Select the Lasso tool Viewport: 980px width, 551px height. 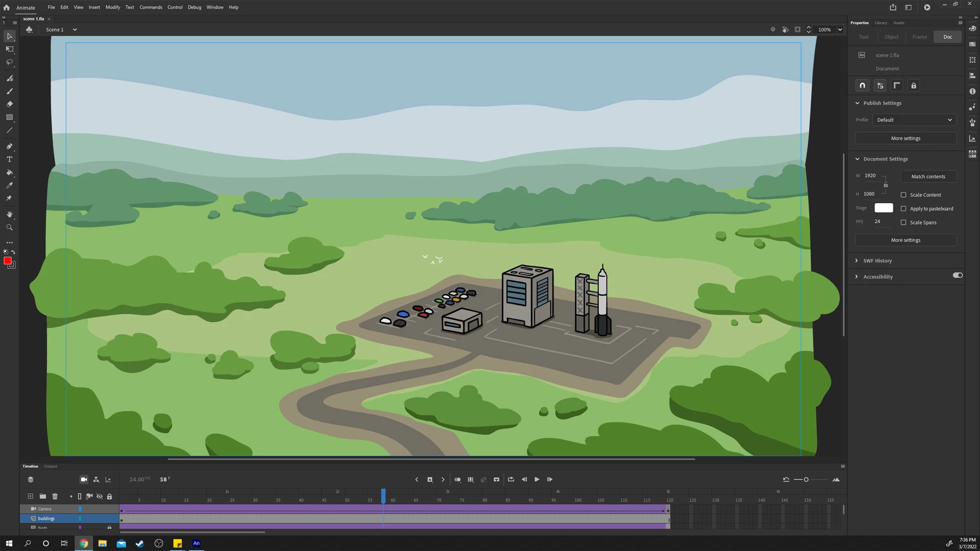(10, 62)
